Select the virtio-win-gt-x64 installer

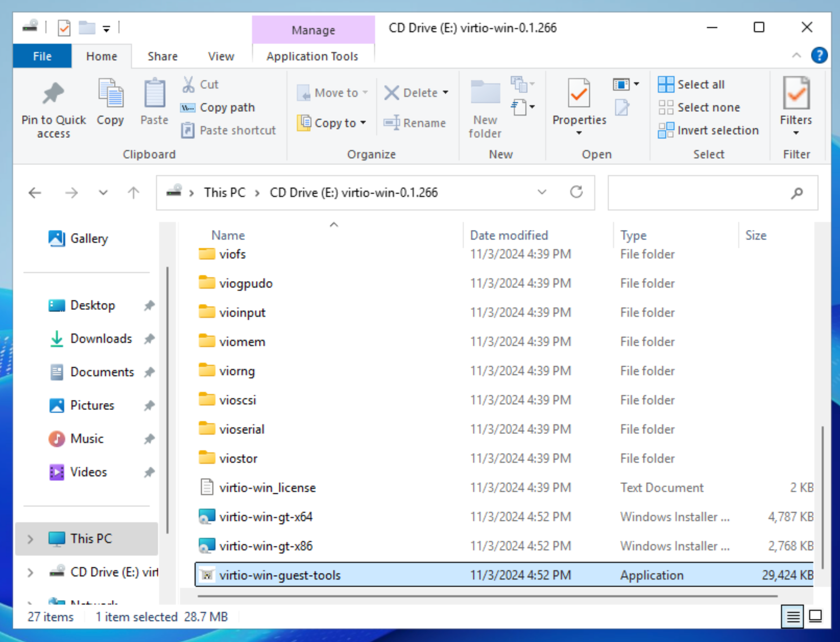pyautogui.click(x=504, y=517)
